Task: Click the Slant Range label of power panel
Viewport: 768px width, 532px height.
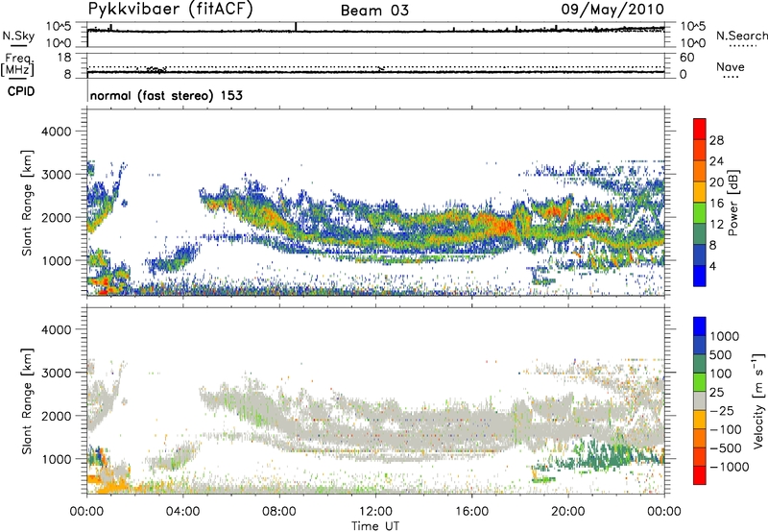Action: point(27,203)
